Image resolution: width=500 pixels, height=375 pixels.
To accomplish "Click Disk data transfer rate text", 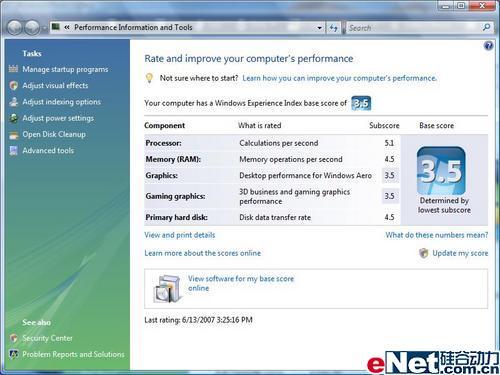I will (275, 217).
